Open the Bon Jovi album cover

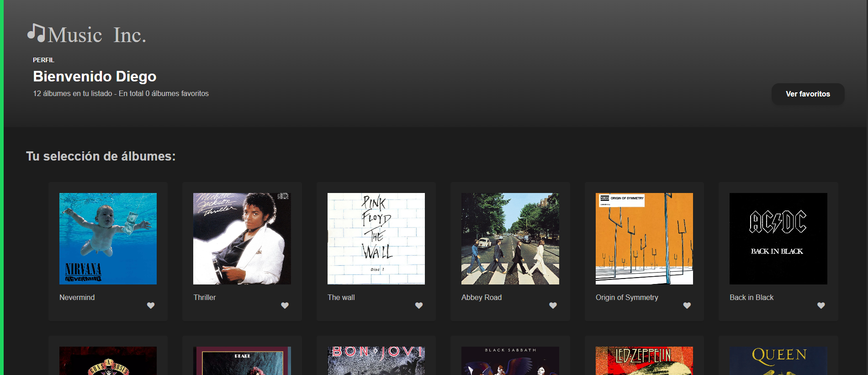pos(376,361)
